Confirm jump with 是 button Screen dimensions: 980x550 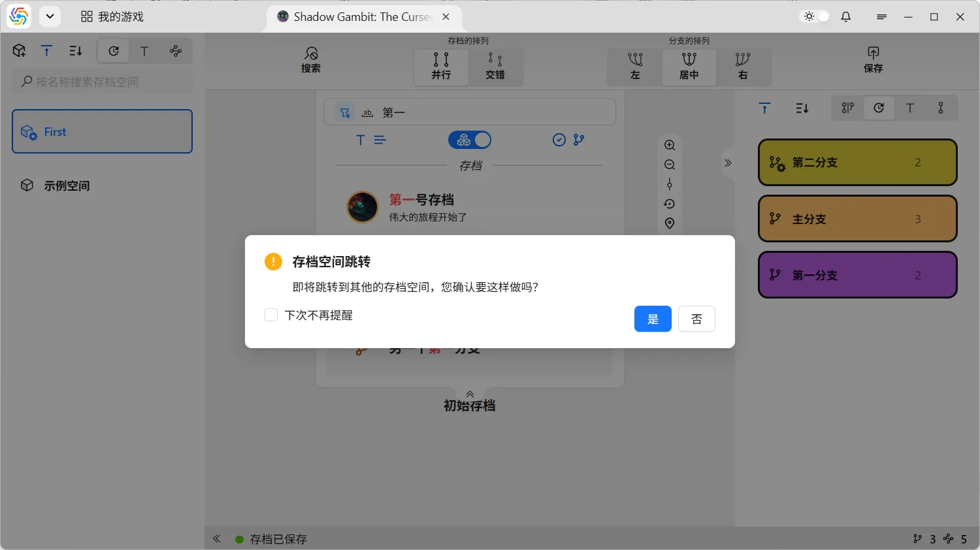coord(653,319)
